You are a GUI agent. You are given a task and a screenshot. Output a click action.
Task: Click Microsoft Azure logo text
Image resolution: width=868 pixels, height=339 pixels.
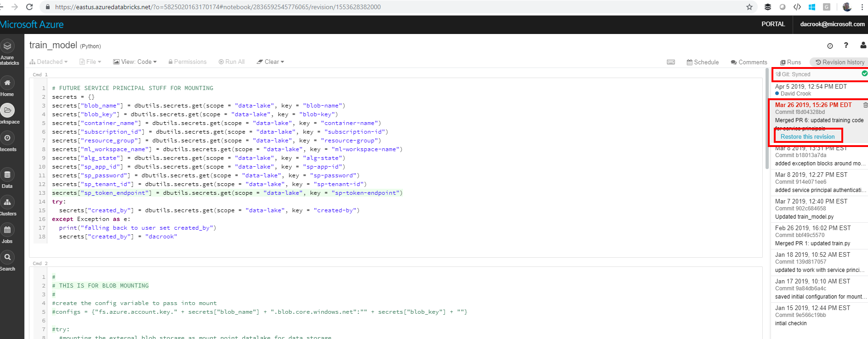[x=32, y=24]
